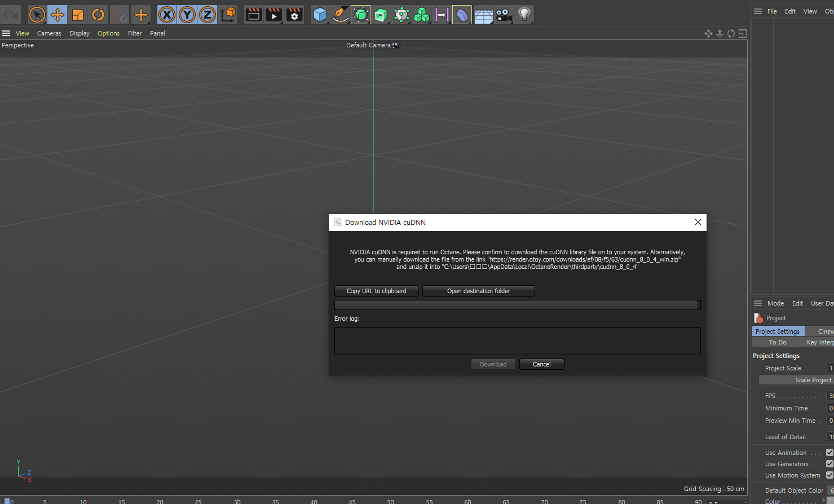
Task: Open Object Manager Edit menu
Action: (x=791, y=11)
